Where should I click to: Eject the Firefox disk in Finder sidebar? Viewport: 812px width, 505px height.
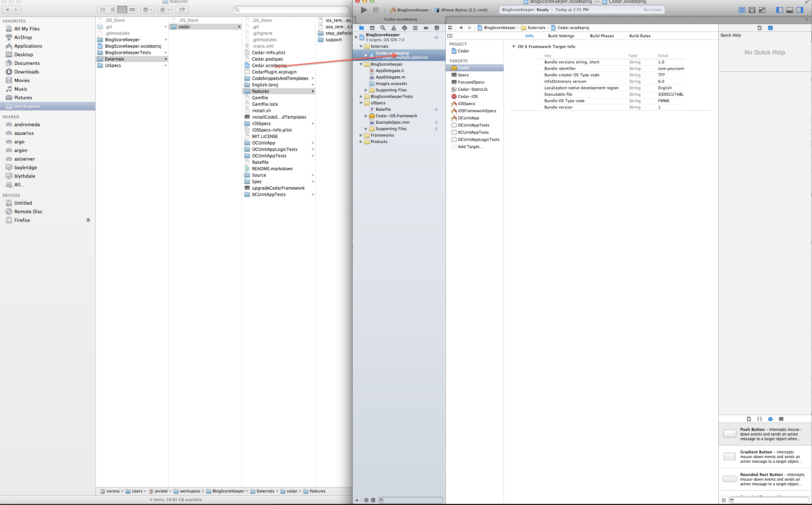click(88, 220)
